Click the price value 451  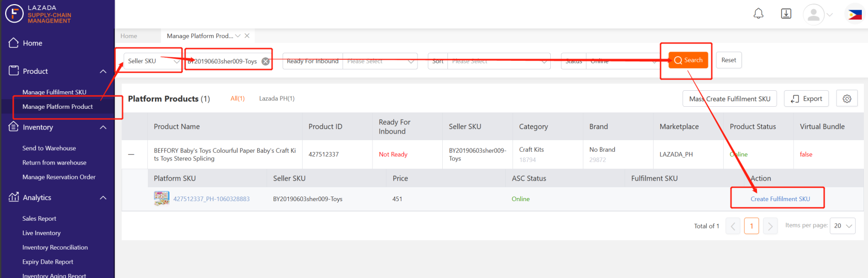[397, 199]
